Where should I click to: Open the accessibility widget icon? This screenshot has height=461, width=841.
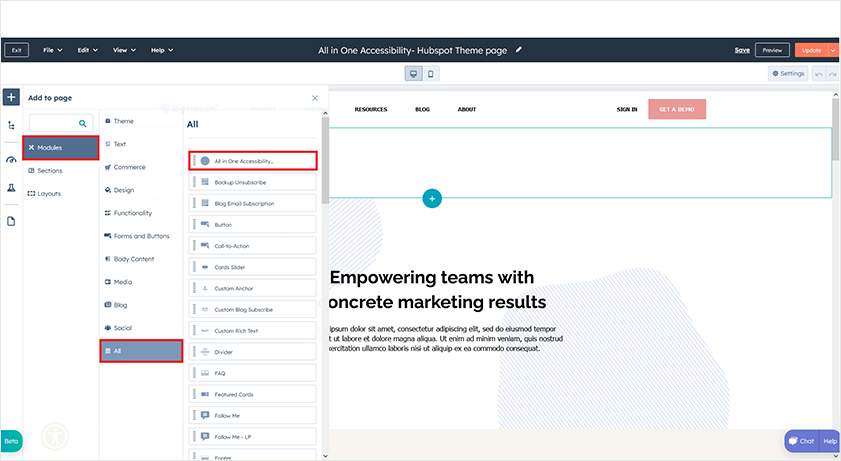(55, 436)
